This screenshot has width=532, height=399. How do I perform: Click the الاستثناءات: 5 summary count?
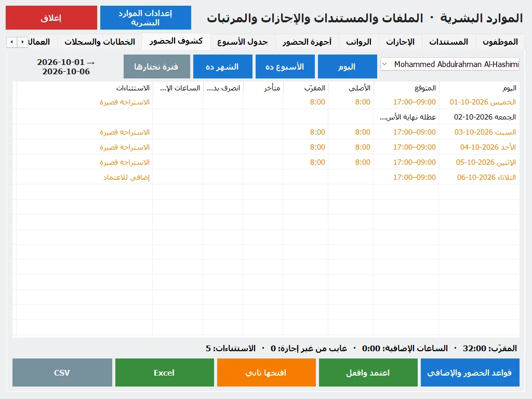pos(231,348)
